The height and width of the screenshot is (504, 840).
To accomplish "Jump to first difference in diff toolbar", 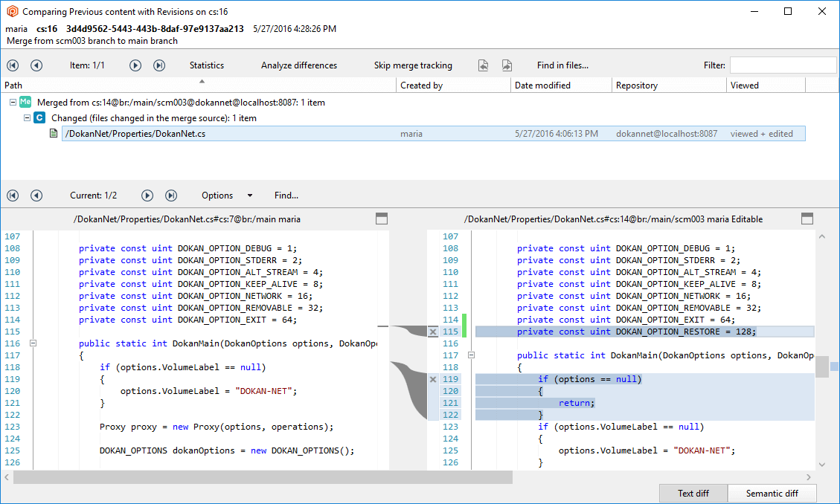I will coord(13,196).
